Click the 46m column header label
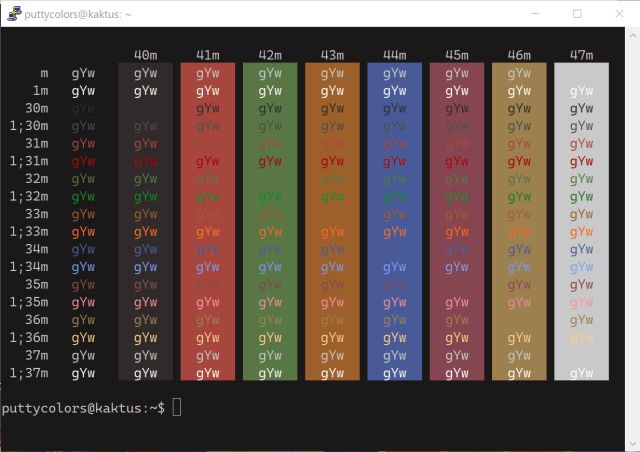This screenshot has width=640, height=452. point(519,54)
